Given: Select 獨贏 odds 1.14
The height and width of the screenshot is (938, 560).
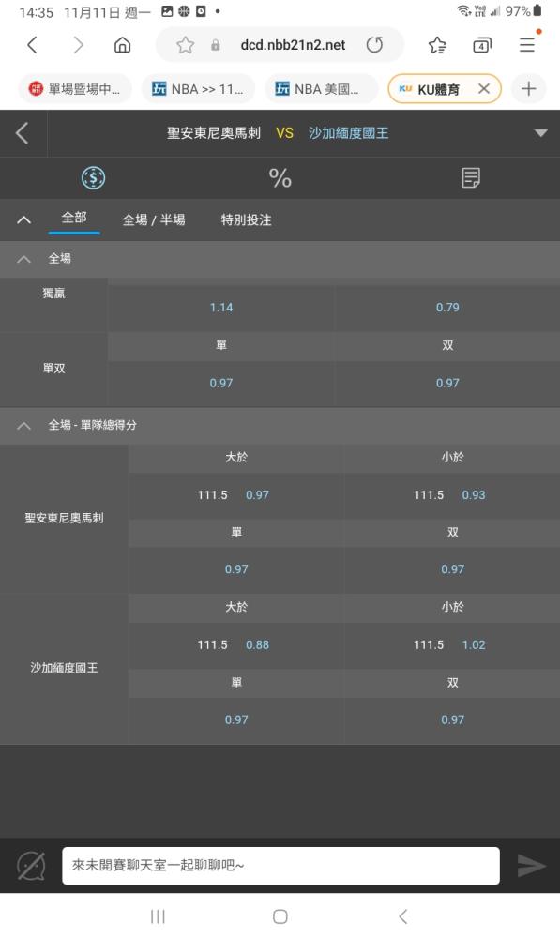Looking at the screenshot, I should (x=221, y=308).
